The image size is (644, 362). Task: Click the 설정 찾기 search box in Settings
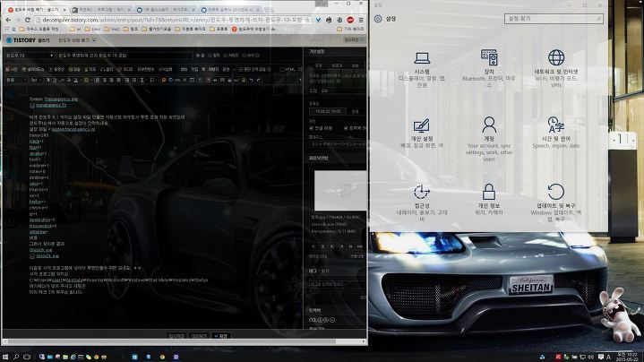pos(554,19)
